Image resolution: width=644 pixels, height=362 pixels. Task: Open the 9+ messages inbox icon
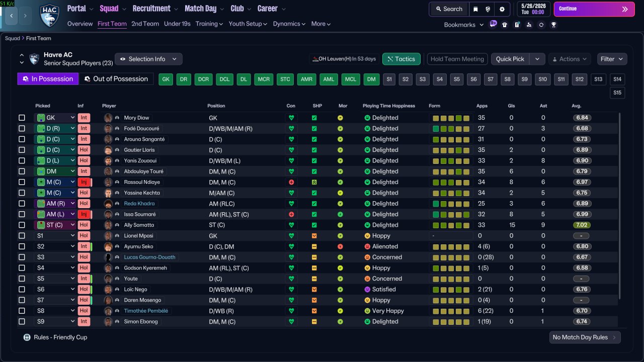pos(493,24)
